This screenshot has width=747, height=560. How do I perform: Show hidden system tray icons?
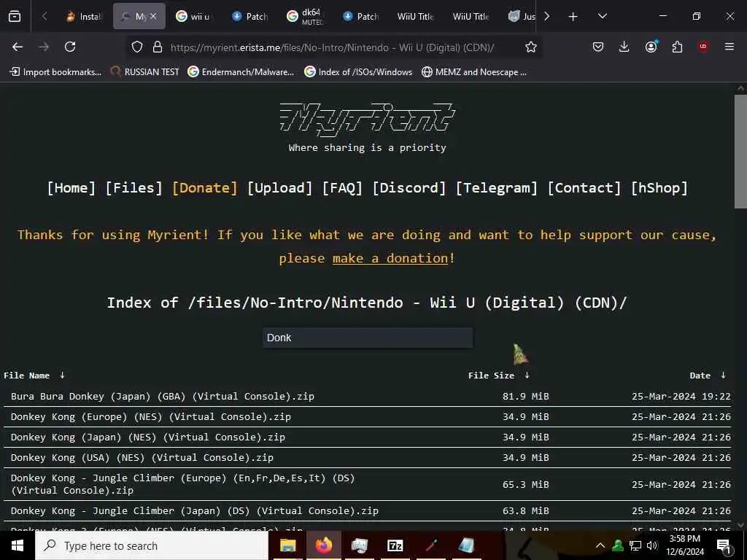(600, 545)
